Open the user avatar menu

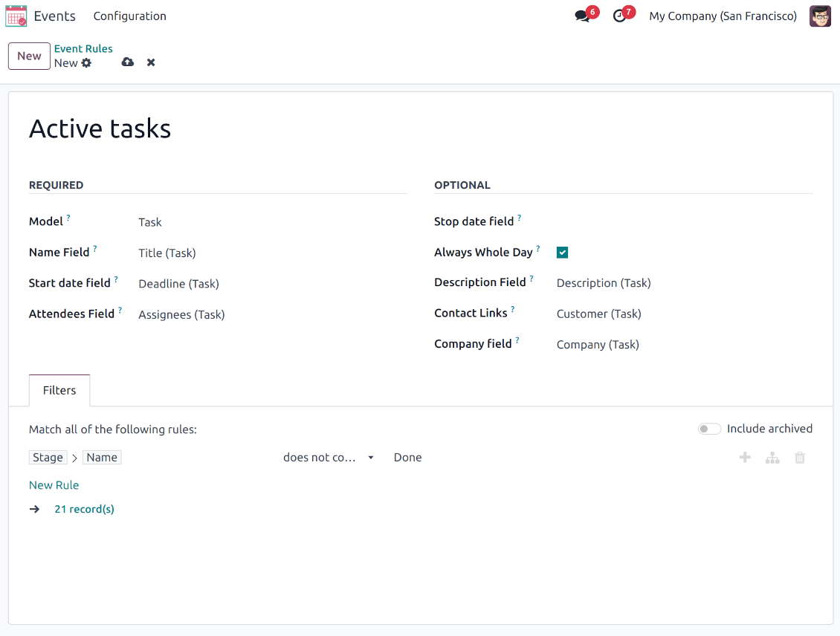(820, 16)
